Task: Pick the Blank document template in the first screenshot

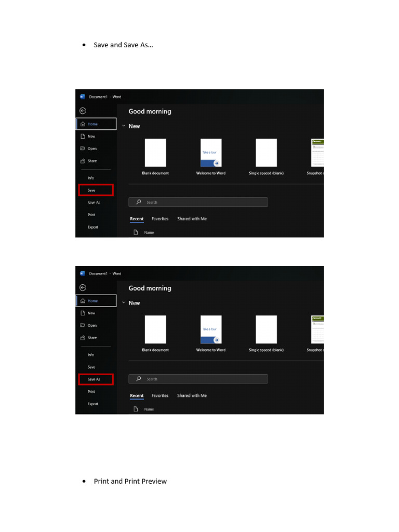Action: [155, 157]
